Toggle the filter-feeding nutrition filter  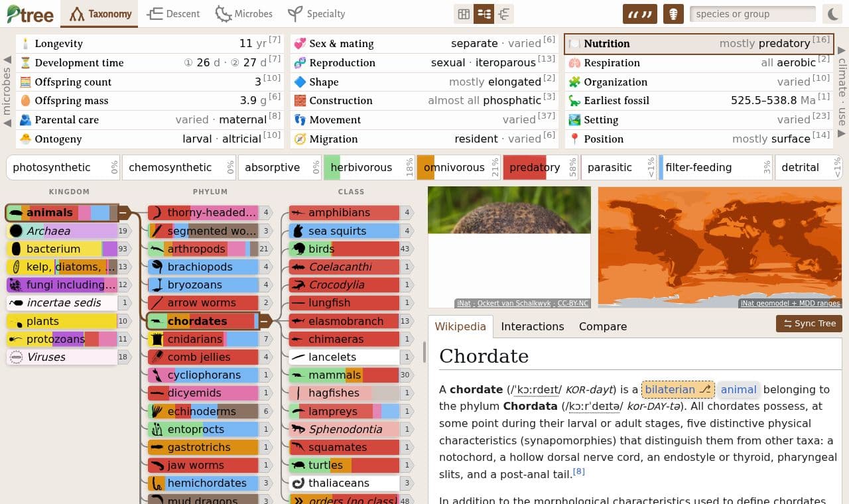(x=714, y=168)
